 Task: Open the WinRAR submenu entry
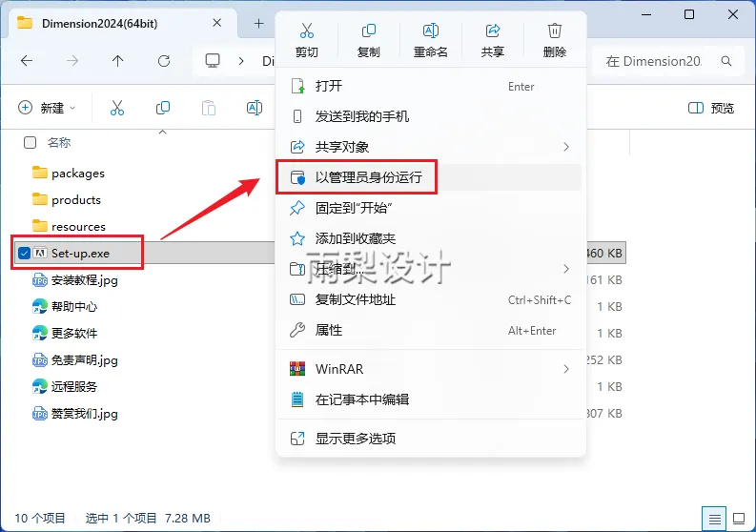click(431, 369)
